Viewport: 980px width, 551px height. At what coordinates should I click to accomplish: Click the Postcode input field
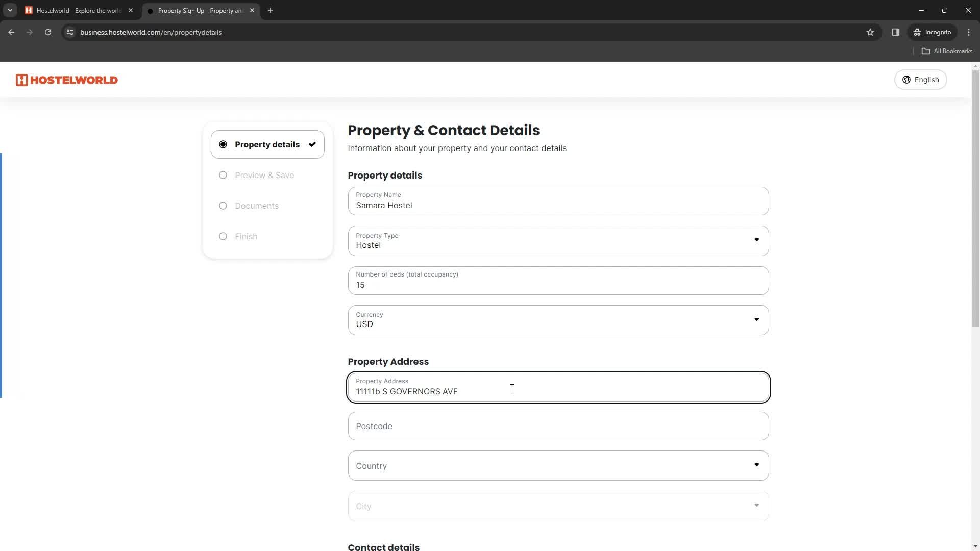(560, 427)
